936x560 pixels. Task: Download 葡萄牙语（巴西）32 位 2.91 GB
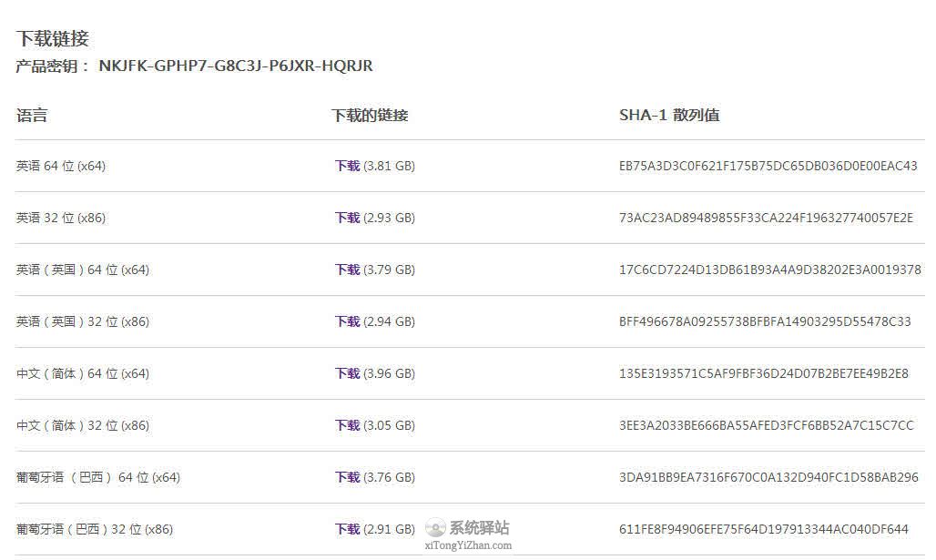pyautogui.click(x=347, y=530)
